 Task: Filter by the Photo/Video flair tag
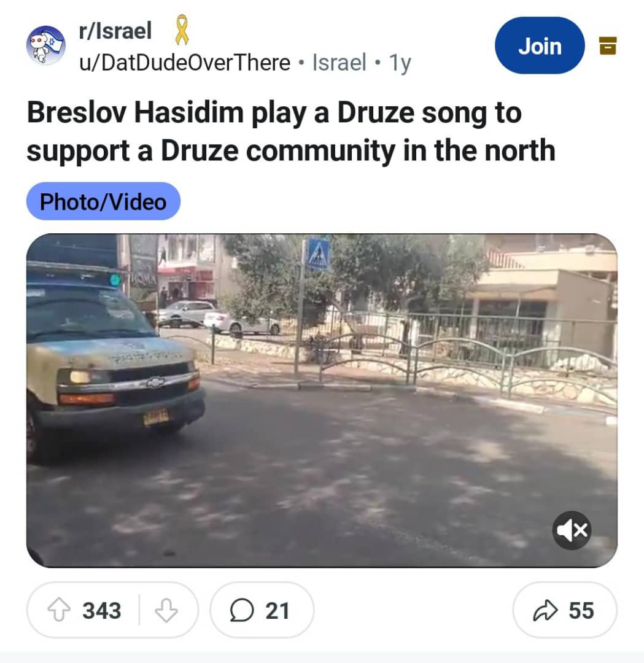[103, 201]
